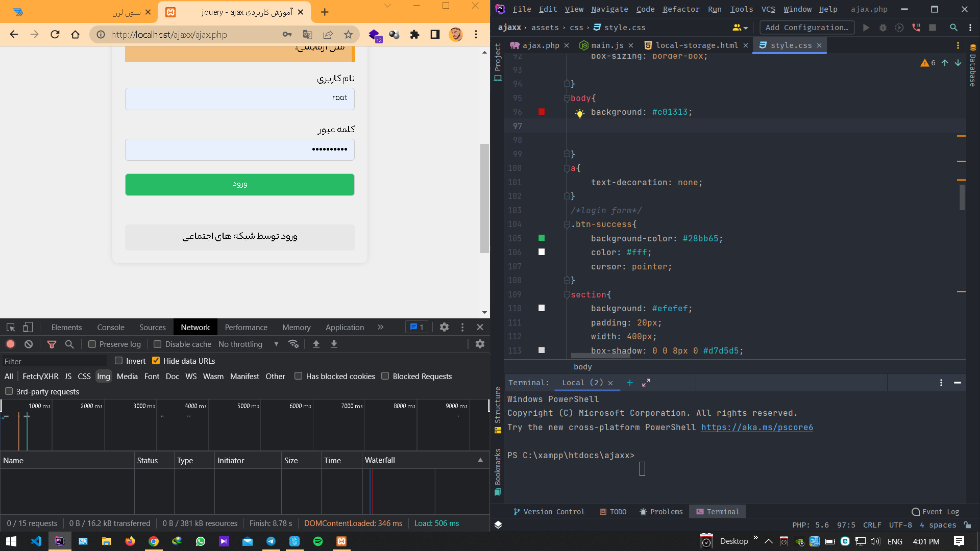
Task: Click the green login submit button
Action: (240, 185)
